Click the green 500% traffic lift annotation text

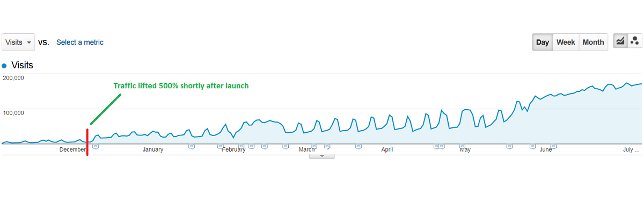[x=181, y=85]
